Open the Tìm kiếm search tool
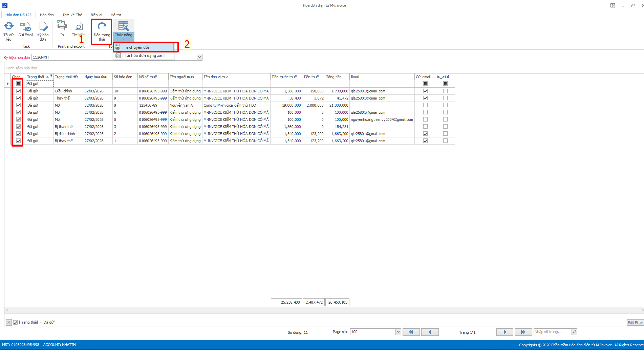The width and height of the screenshot is (644, 350). click(79, 26)
